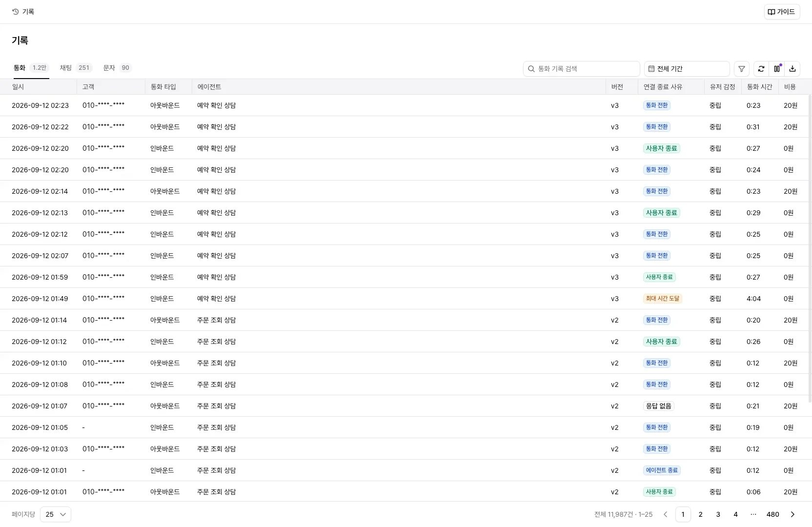812x527 pixels.
Task: Click the 통화 시간 column header
Action: 759,87
